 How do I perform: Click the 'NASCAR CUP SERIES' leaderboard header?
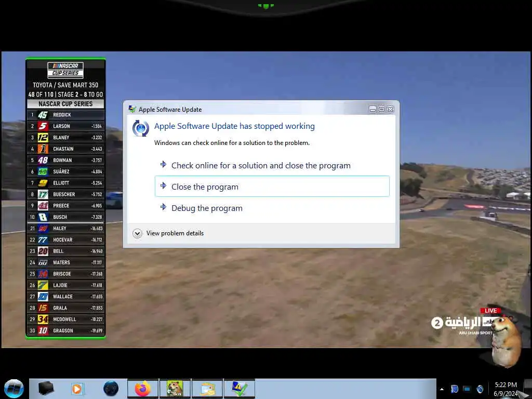[x=65, y=104]
